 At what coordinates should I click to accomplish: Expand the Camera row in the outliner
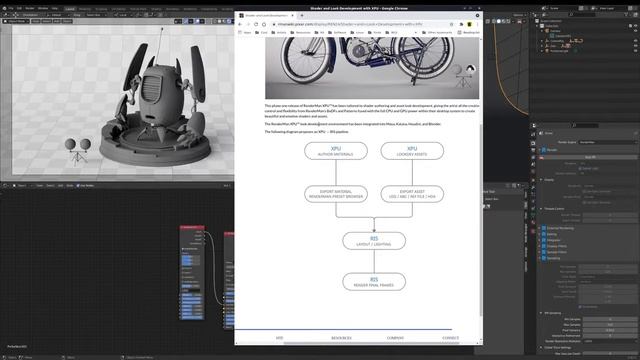pos(542,31)
